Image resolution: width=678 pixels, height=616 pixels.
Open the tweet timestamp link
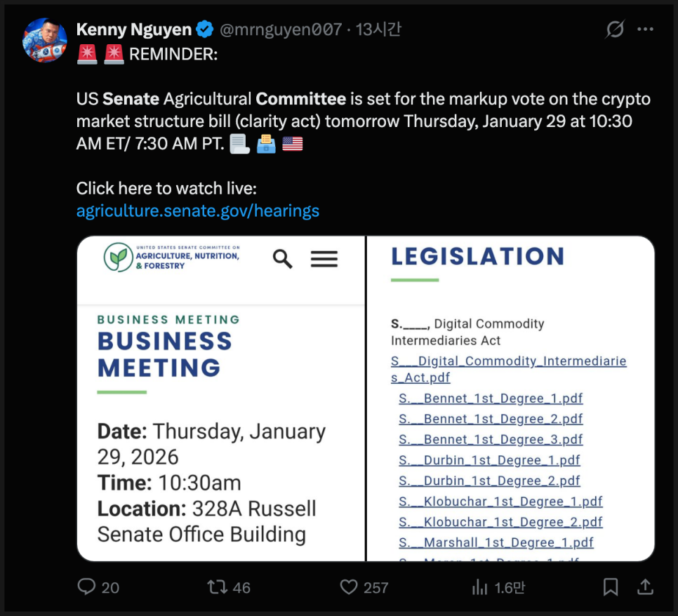378,29
